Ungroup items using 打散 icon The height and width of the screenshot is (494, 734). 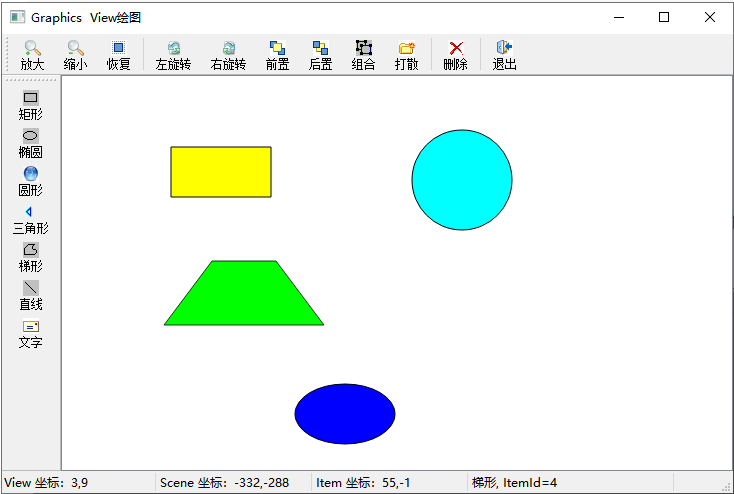point(406,55)
